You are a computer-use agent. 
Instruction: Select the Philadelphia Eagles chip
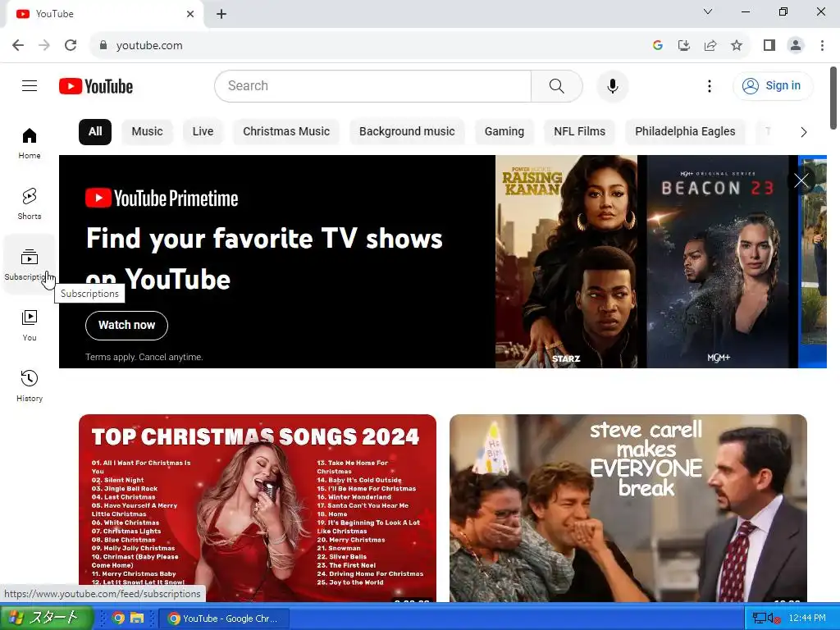click(685, 132)
